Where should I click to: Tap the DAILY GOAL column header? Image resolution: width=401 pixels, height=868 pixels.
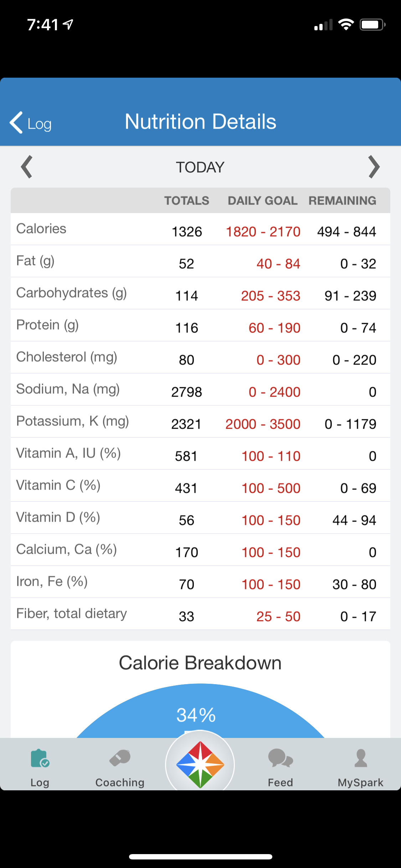(x=263, y=201)
